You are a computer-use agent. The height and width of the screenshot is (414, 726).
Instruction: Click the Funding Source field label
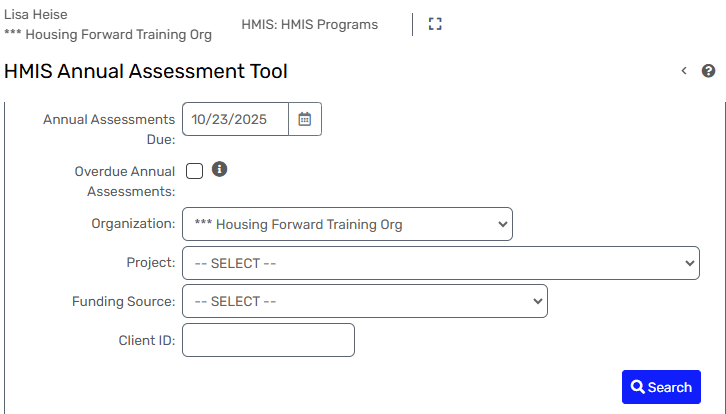124,301
